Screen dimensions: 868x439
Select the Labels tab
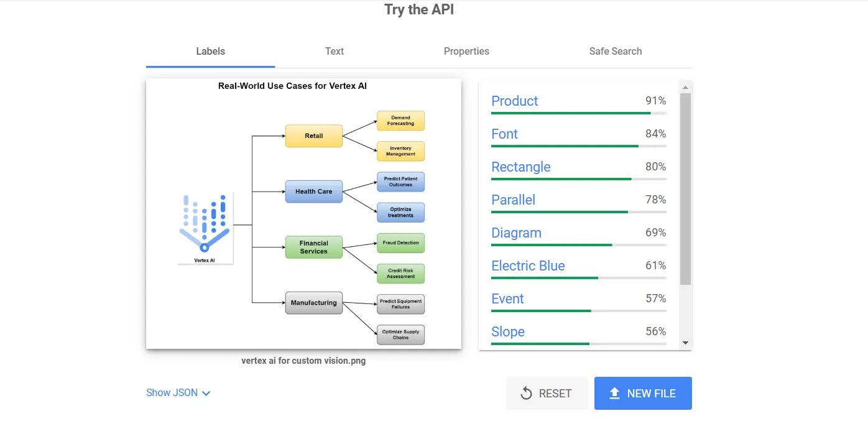[210, 52]
